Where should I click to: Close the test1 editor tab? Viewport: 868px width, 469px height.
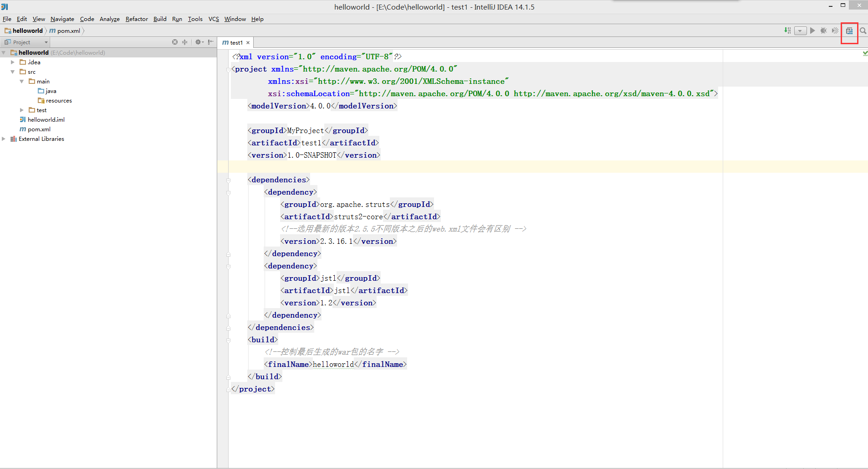coord(248,43)
